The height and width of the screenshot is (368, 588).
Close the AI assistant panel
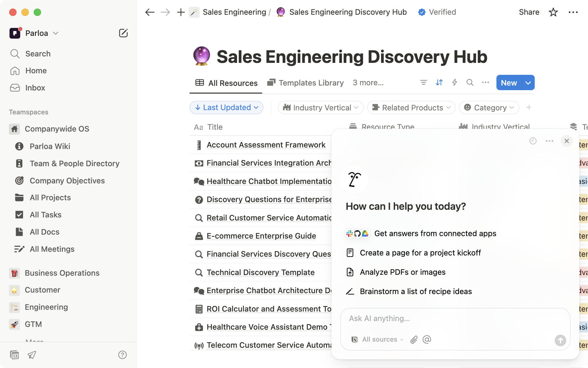point(567,141)
